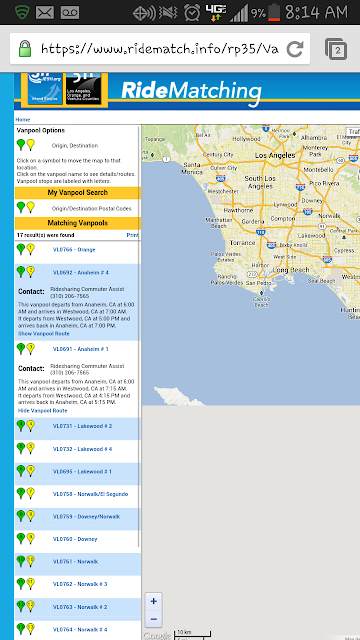360x640 pixels.
Task: Zoom in the map with plus button
Action: click(153, 601)
